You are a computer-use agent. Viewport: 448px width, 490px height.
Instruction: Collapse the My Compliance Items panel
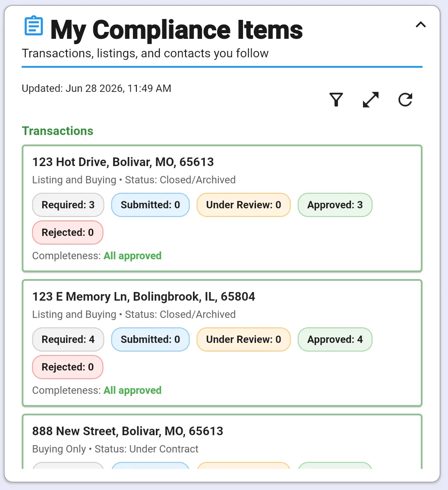pyautogui.click(x=420, y=25)
